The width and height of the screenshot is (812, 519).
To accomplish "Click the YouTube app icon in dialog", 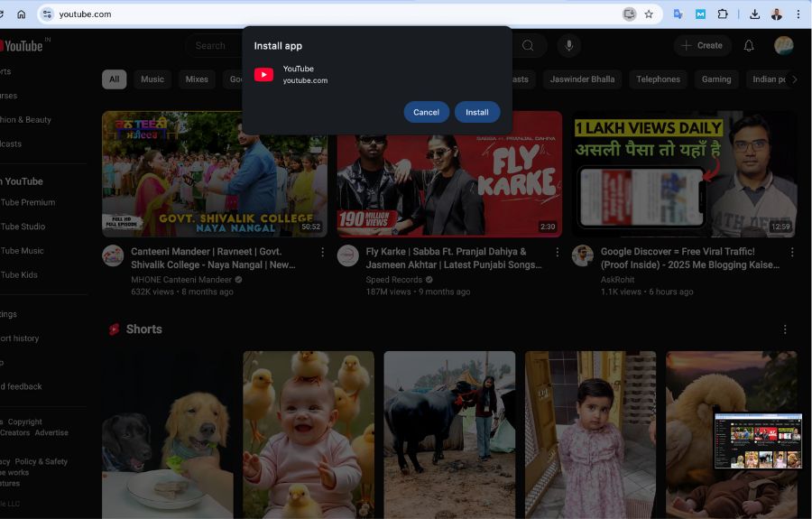I will click(263, 75).
